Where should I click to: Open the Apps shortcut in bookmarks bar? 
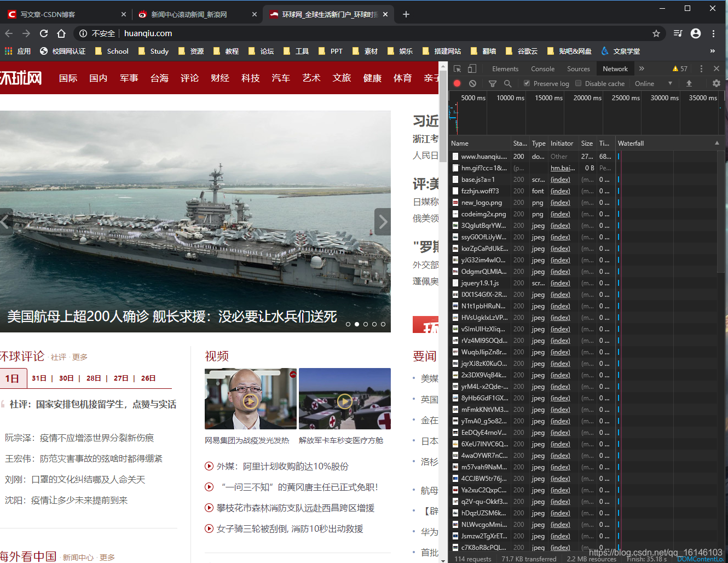click(x=18, y=51)
